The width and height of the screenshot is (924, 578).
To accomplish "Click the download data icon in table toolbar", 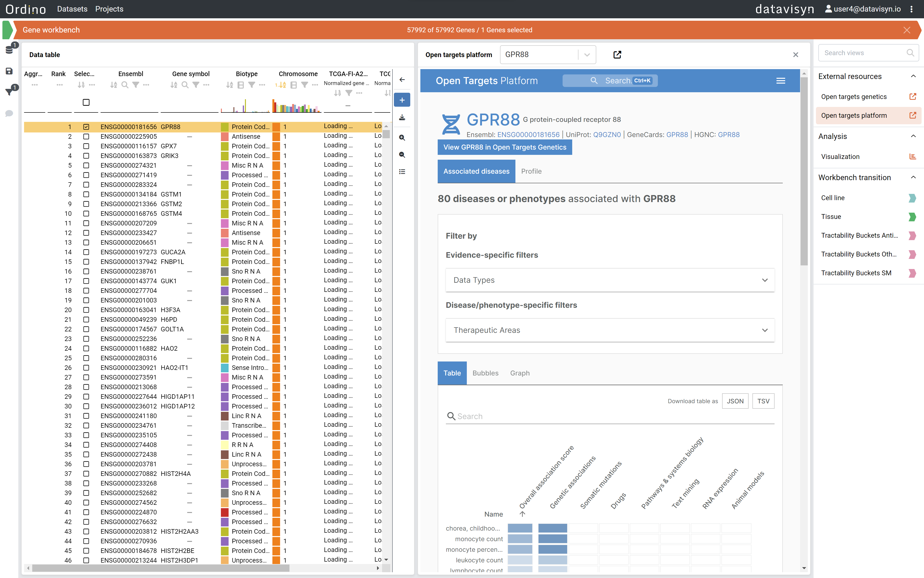I will (402, 117).
